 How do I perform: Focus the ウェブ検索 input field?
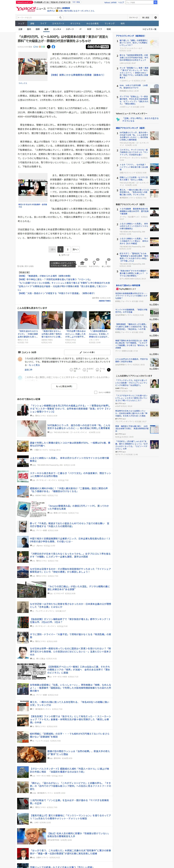click(139, 2)
